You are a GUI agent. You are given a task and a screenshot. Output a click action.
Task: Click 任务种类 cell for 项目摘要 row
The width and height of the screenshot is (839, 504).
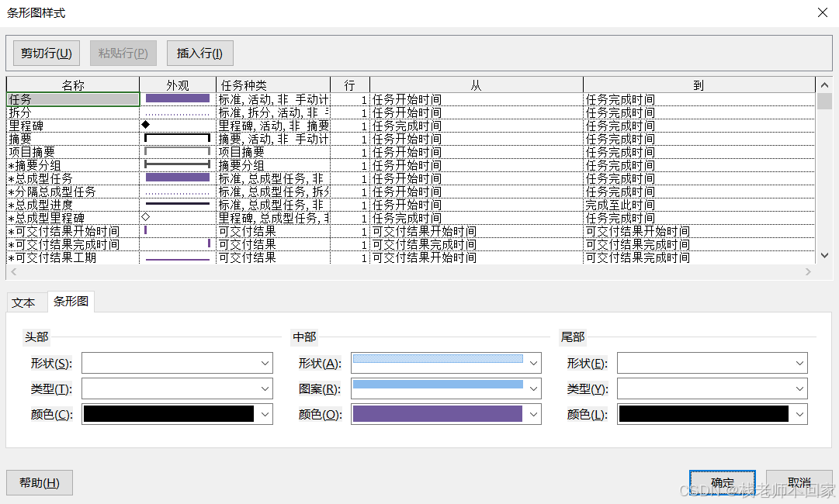point(273,152)
